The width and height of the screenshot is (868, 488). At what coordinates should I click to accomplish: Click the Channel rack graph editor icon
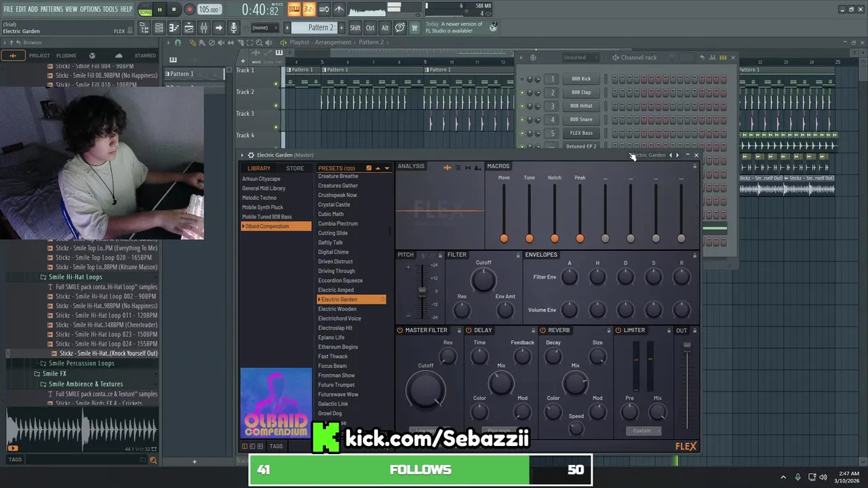pyautogui.click(x=713, y=58)
